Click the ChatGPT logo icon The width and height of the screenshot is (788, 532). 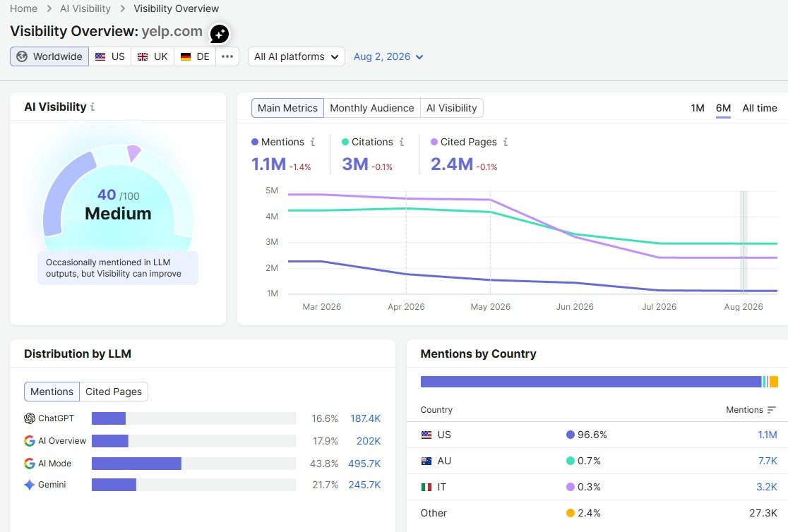[30, 418]
